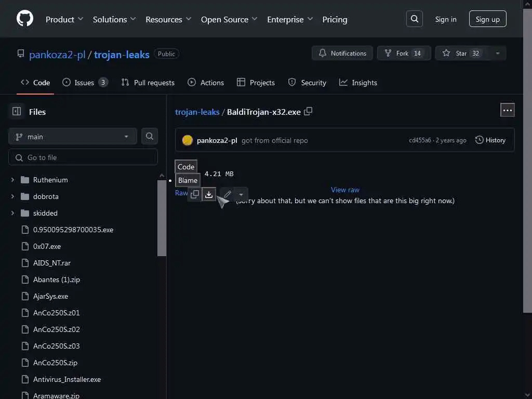Click the Raw link button
The image size is (532, 399).
pyautogui.click(x=181, y=193)
